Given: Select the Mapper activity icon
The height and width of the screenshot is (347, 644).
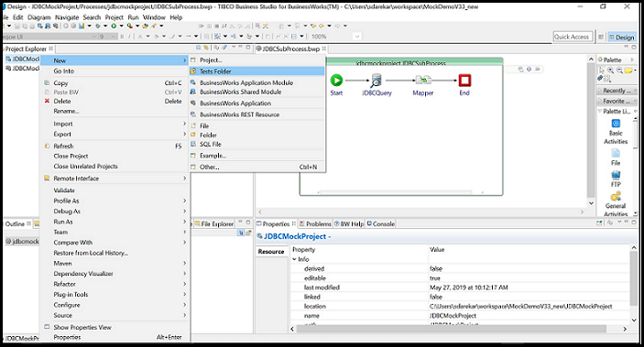Looking at the screenshot, I should point(423,80).
